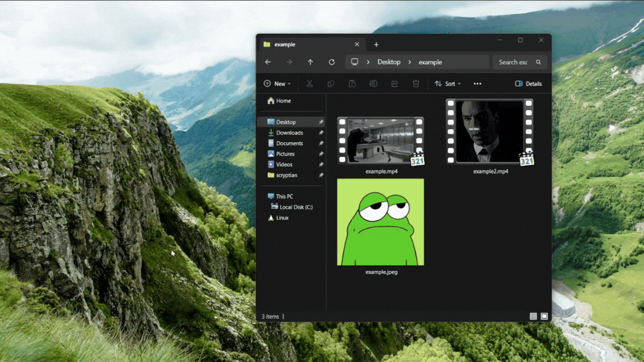Switch to details list view in status bar
Viewport: 644px width, 362px height.
[x=533, y=317]
